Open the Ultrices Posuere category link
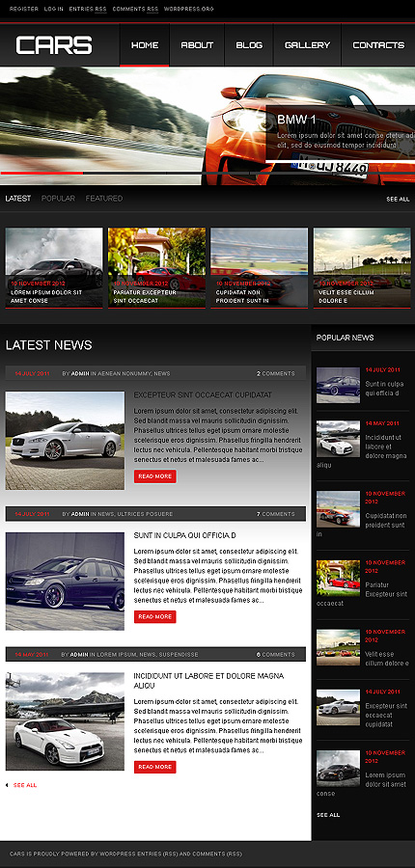The width and height of the screenshot is (415, 868). point(145,514)
